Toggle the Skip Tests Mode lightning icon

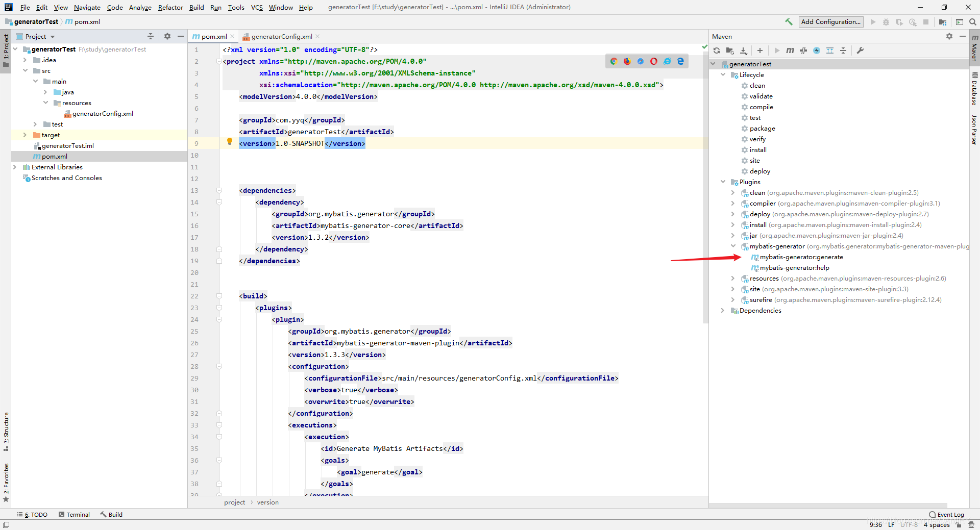[817, 51]
